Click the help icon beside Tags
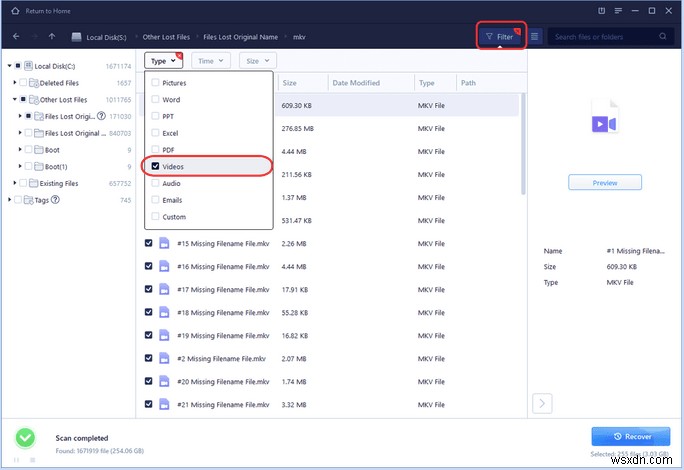The width and height of the screenshot is (684, 470). [x=54, y=200]
